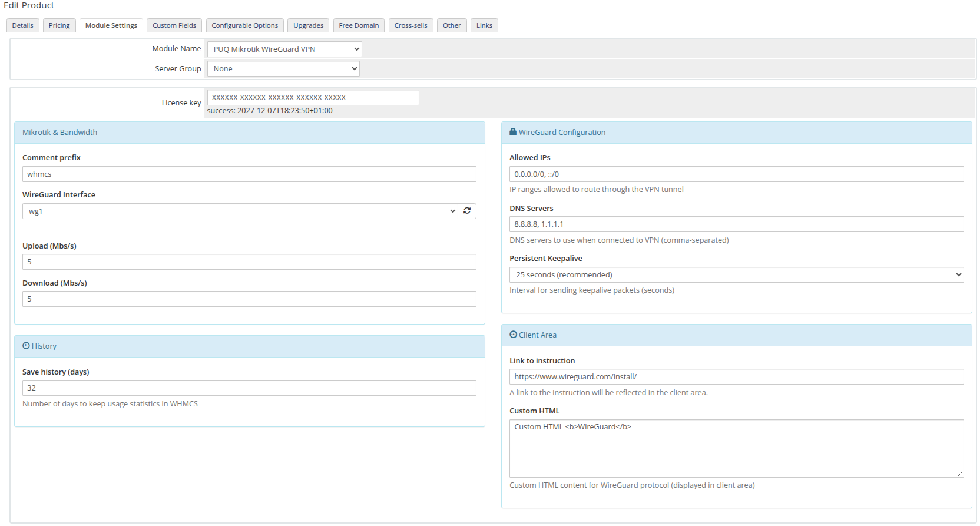Open the Module Name dropdown
The height and width of the screenshot is (526, 980).
pos(284,49)
